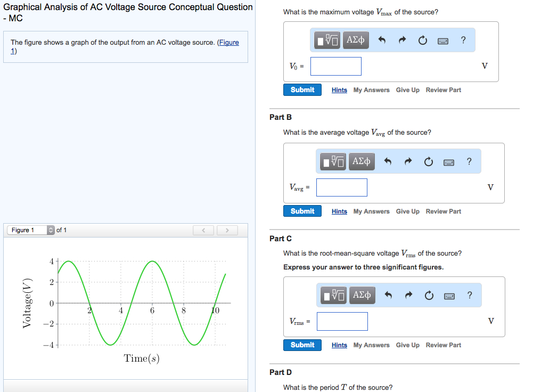The width and height of the screenshot is (533, 392).
Task: Click the help question mark in Part C
Action: point(469,295)
